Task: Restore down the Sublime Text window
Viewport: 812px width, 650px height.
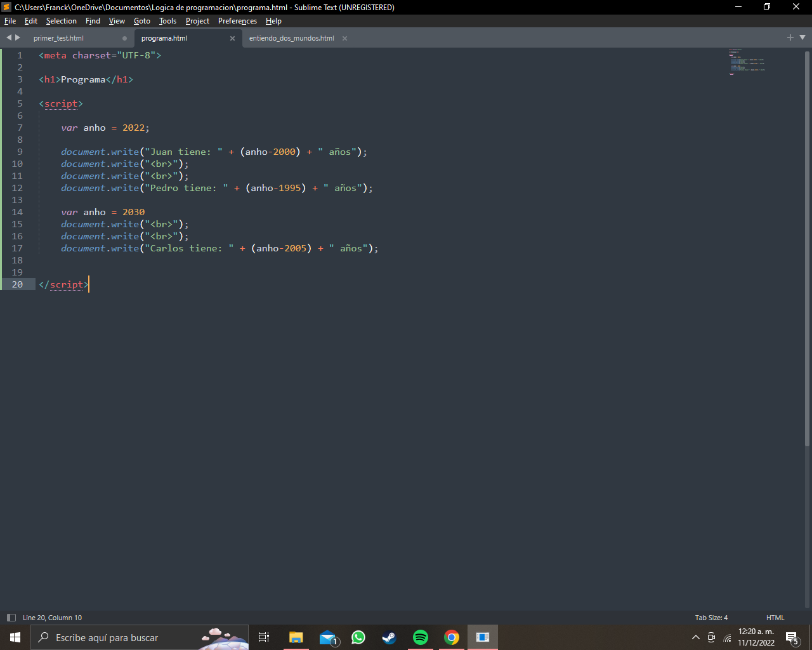Action: coord(767,7)
